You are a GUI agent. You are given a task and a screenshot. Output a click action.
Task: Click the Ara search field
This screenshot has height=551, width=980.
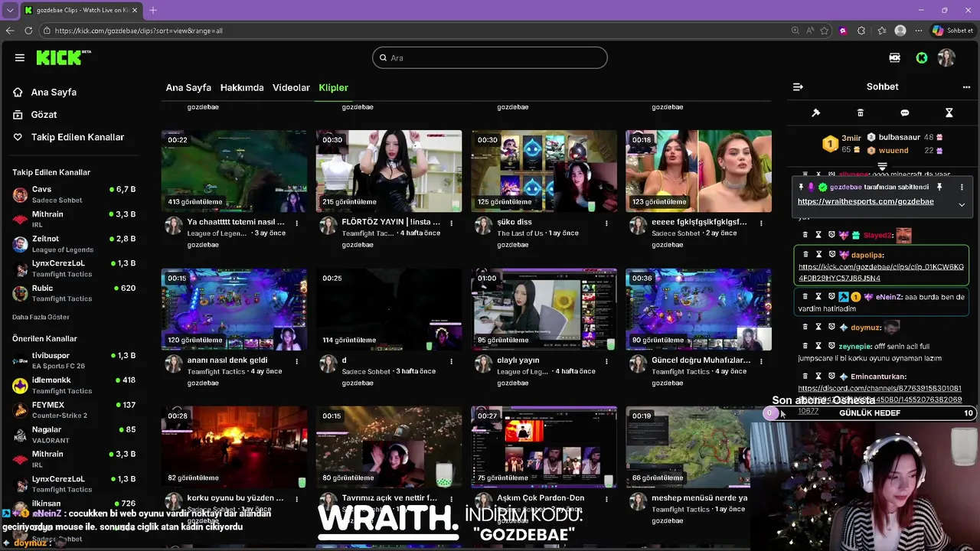coord(490,57)
